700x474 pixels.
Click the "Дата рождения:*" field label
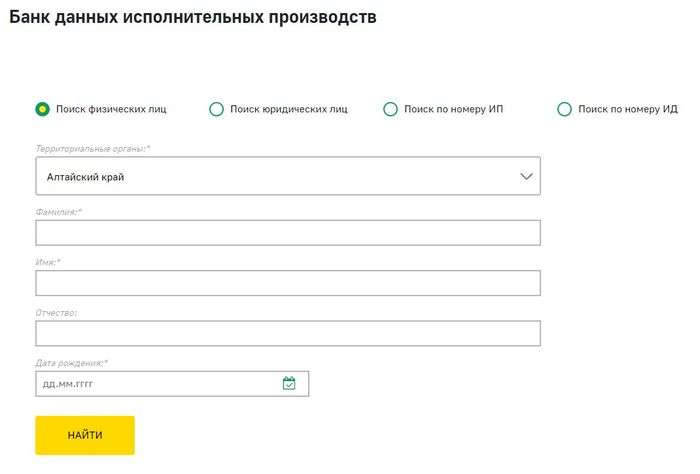[x=72, y=362]
